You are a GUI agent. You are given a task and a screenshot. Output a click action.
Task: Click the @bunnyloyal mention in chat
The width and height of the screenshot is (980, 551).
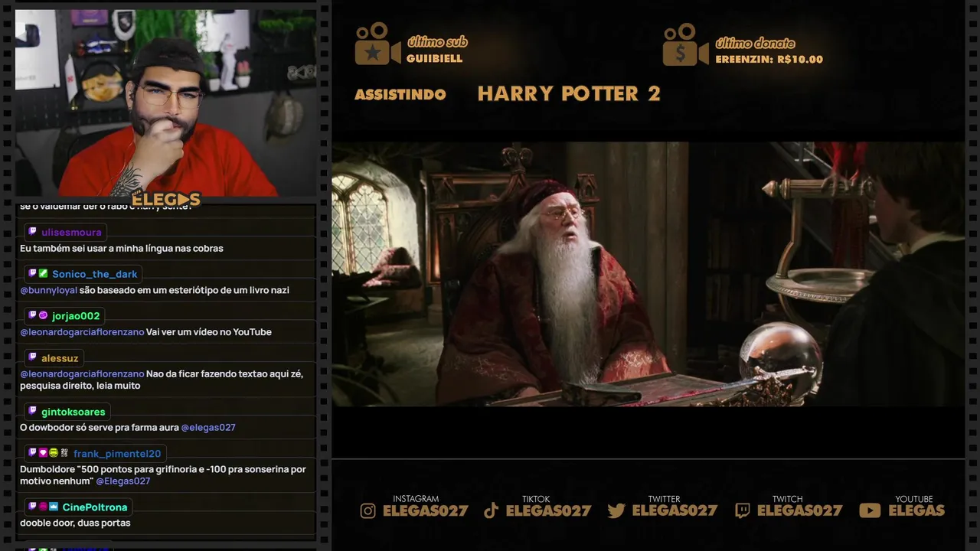pos(48,290)
